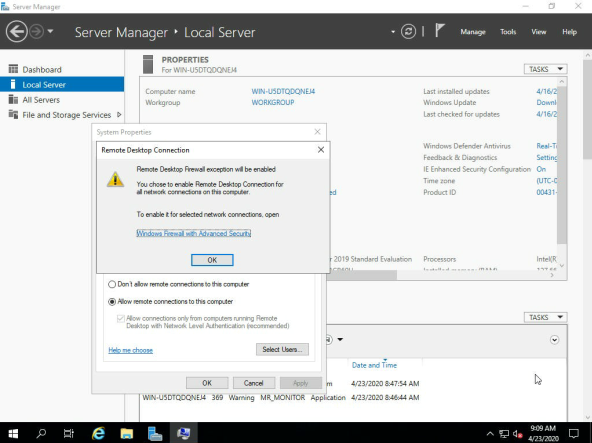Open the Properties TASKS dropdown
The image size is (592, 443).
click(x=545, y=69)
